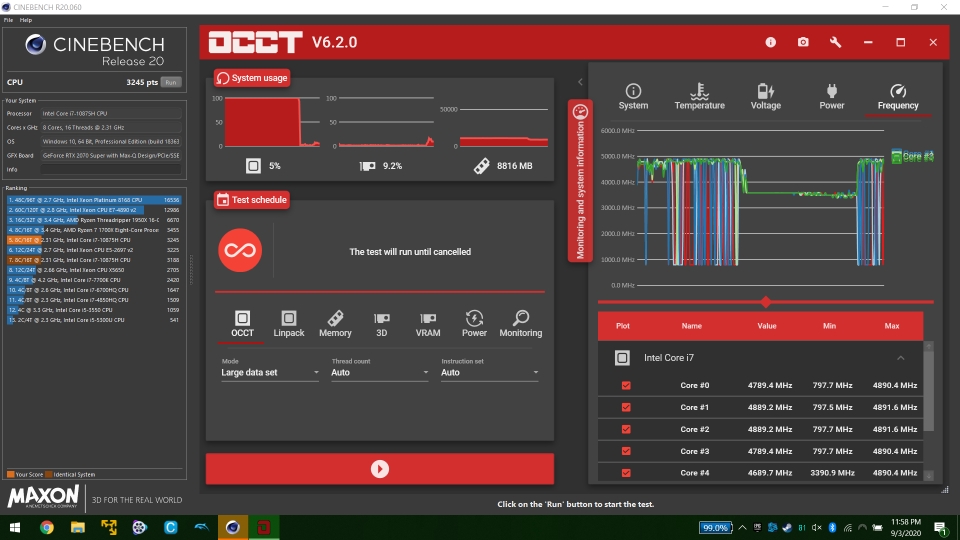Screen dimensions: 960x540
Task: Start the OCCT test with play button
Action: (380, 469)
